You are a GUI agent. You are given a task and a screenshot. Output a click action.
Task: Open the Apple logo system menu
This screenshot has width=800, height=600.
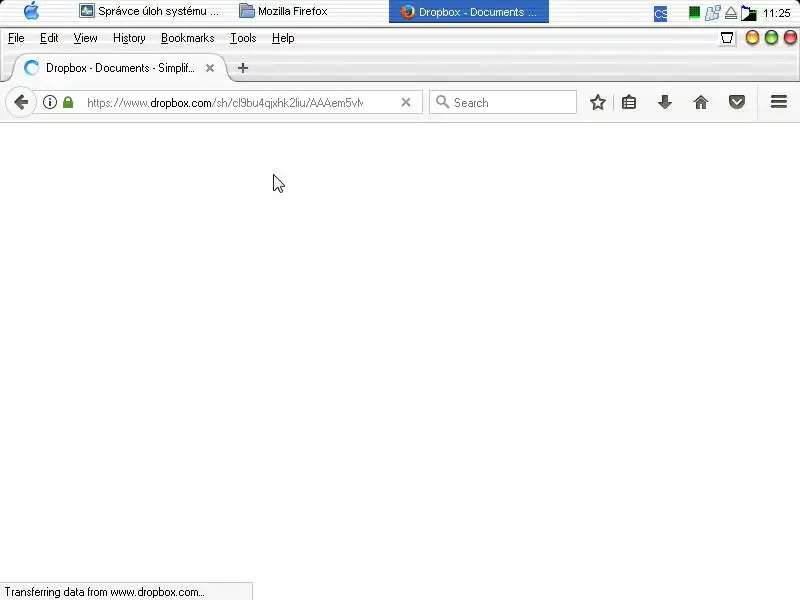click(32, 11)
